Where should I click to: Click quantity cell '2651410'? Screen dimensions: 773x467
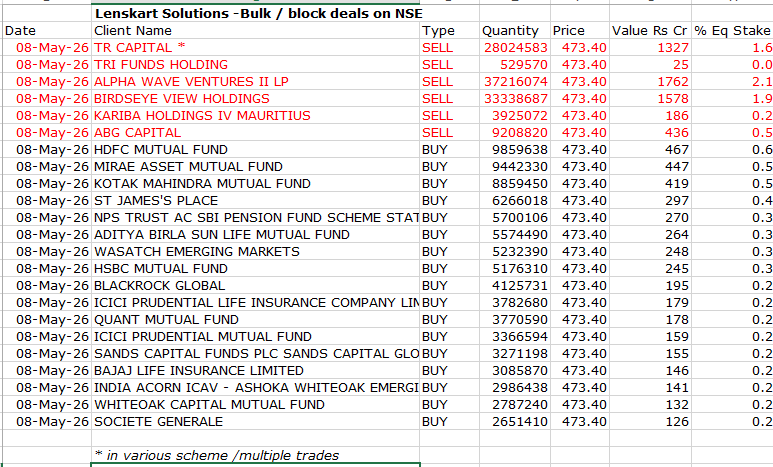tap(515, 422)
